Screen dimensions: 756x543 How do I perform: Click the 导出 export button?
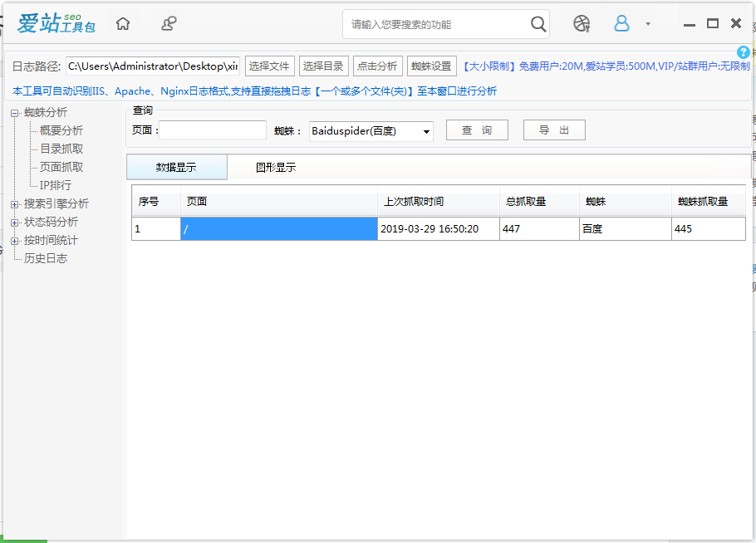click(x=554, y=130)
